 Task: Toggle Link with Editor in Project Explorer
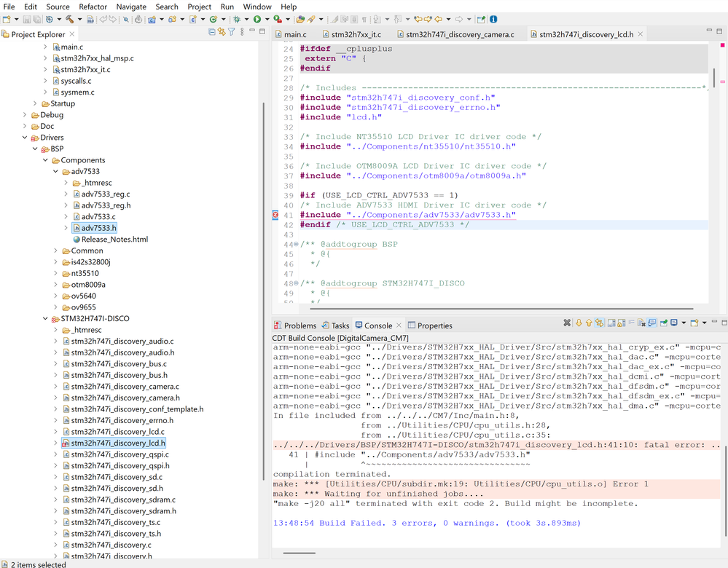(222, 32)
